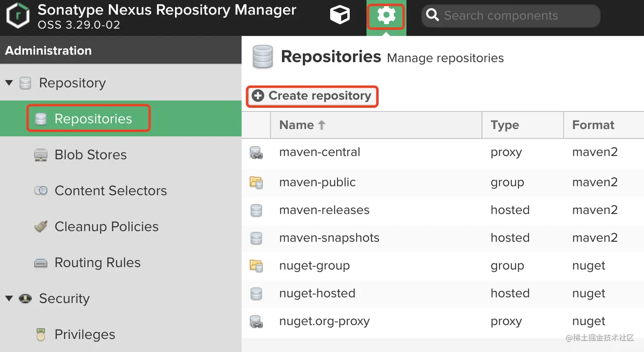This screenshot has height=352, width=644.
Task: Click the Name sort arrow indicator
Action: 322,125
